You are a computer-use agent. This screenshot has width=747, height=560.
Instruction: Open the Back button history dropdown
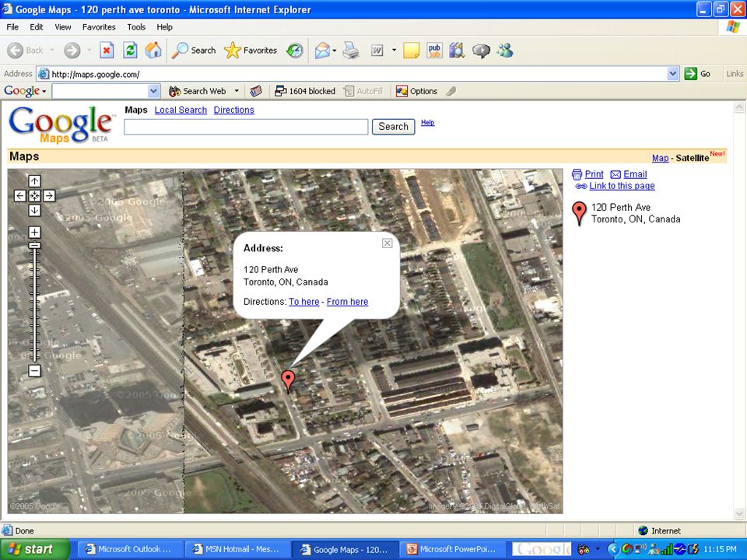point(52,50)
